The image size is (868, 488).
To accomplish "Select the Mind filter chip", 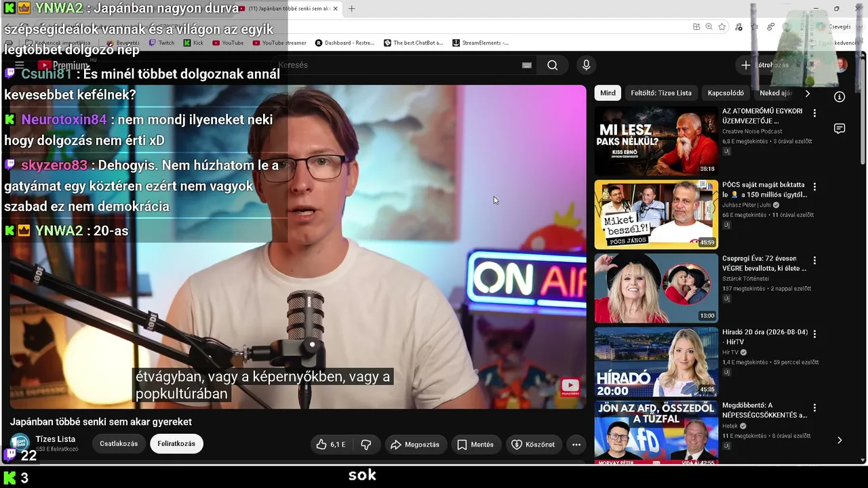I will click(608, 93).
